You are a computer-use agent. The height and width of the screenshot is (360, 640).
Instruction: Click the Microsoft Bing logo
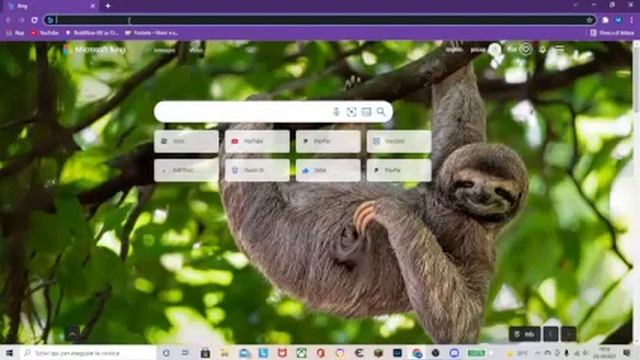(95, 50)
